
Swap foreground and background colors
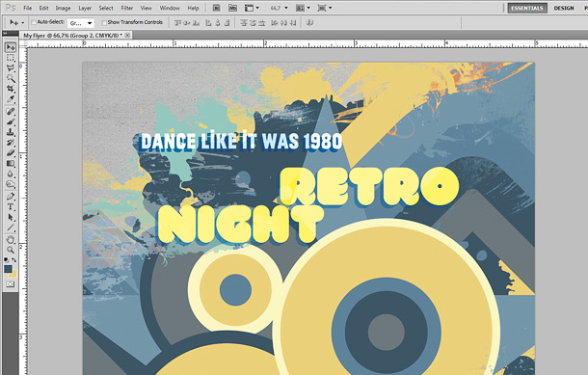point(13,259)
